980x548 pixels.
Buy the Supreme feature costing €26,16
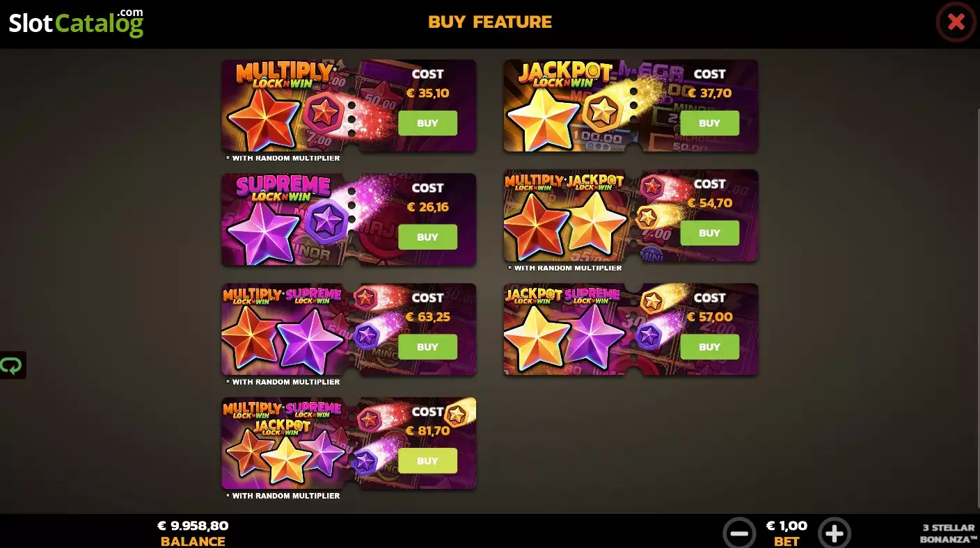coord(427,237)
